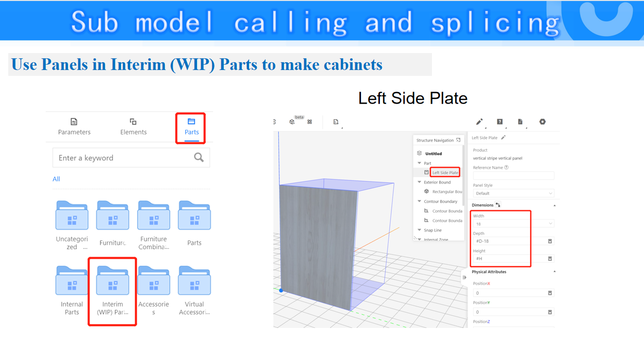Viewport: 644px width, 361px height.
Task: Select the Rectangular Bou tree item
Action: click(x=447, y=192)
